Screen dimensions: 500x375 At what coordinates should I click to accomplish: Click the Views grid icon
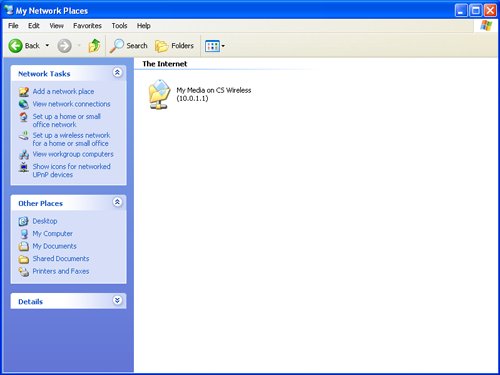point(212,46)
